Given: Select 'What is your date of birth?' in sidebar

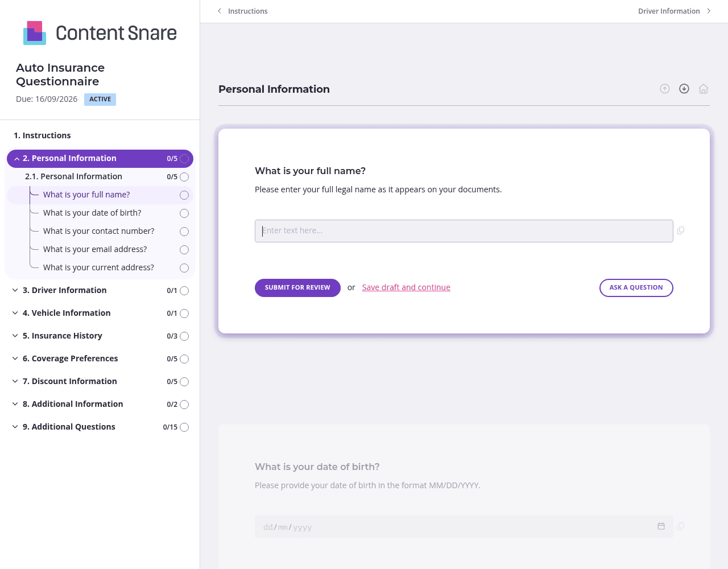Looking at the screenshot, I should 92,213.
